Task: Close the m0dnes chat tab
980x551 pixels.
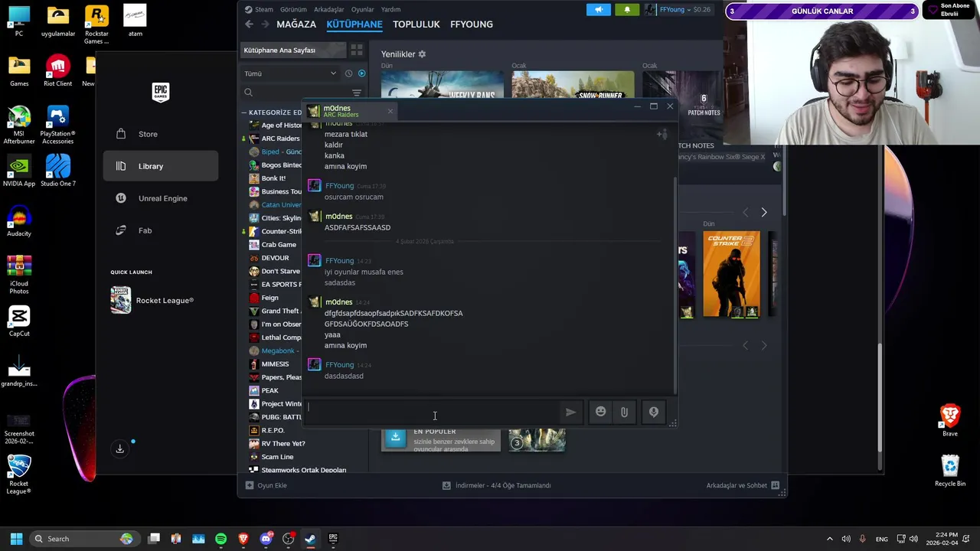Action: tap(390, 112)
